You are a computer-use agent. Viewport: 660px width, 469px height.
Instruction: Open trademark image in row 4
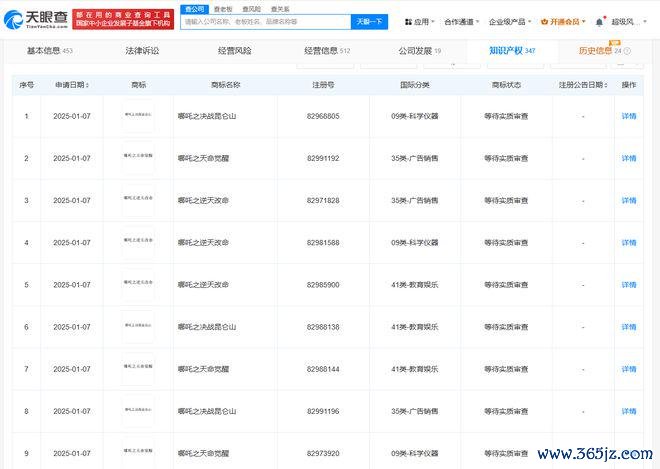coord(138,242)
